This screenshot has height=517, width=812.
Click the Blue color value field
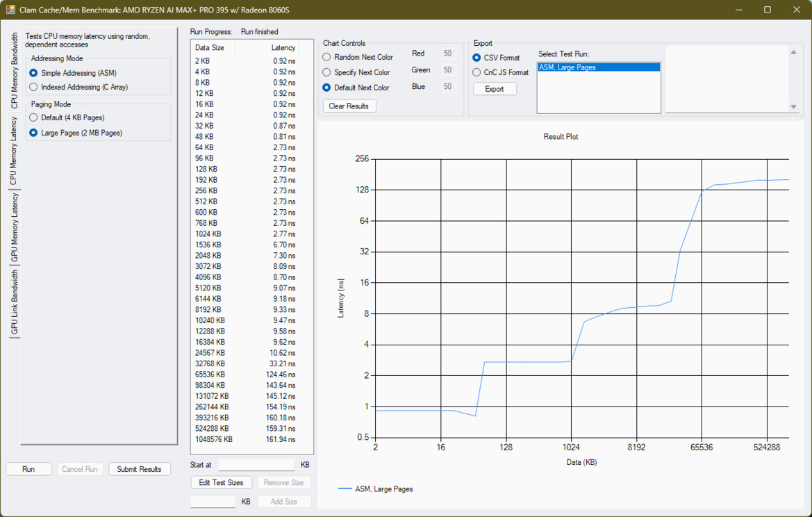pyautogui.click(x=448, y=86)
